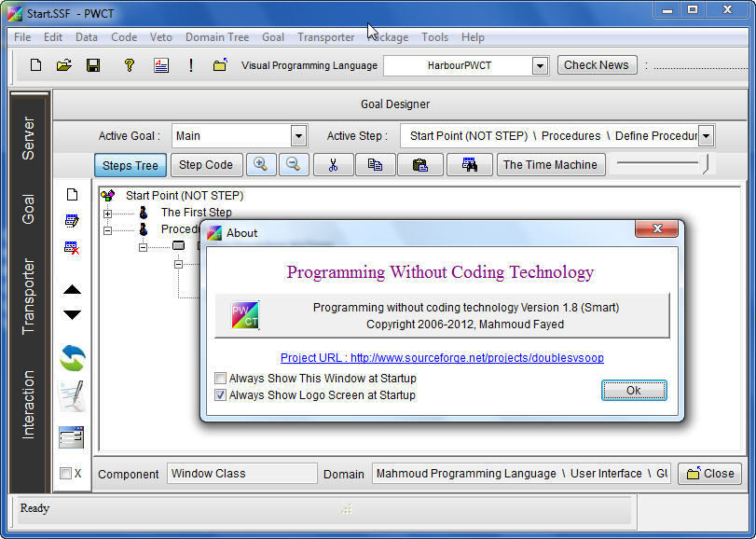Click the binoculars Search icon
The width and height of the screenshot is (756, 539).
(x=469, y=165)
